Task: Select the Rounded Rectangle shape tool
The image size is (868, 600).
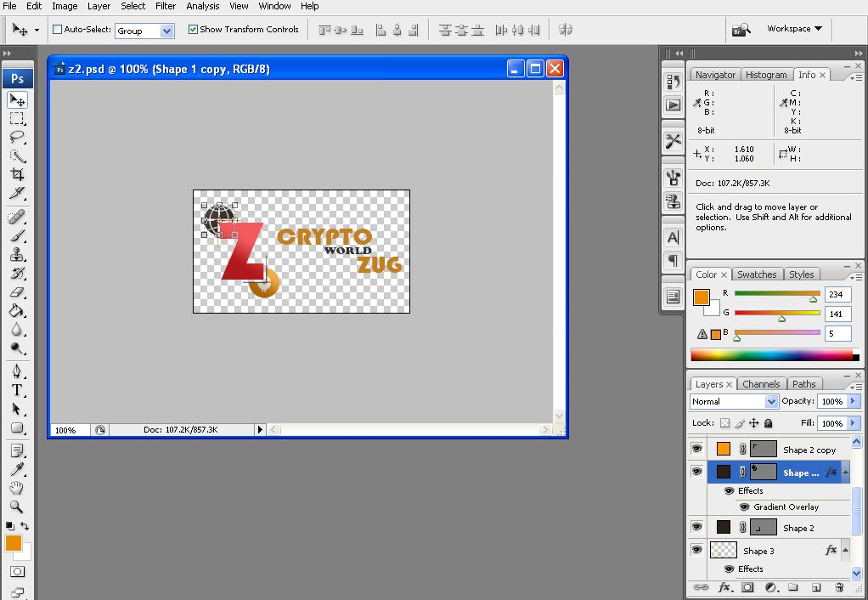Action: tap(17, 427)
